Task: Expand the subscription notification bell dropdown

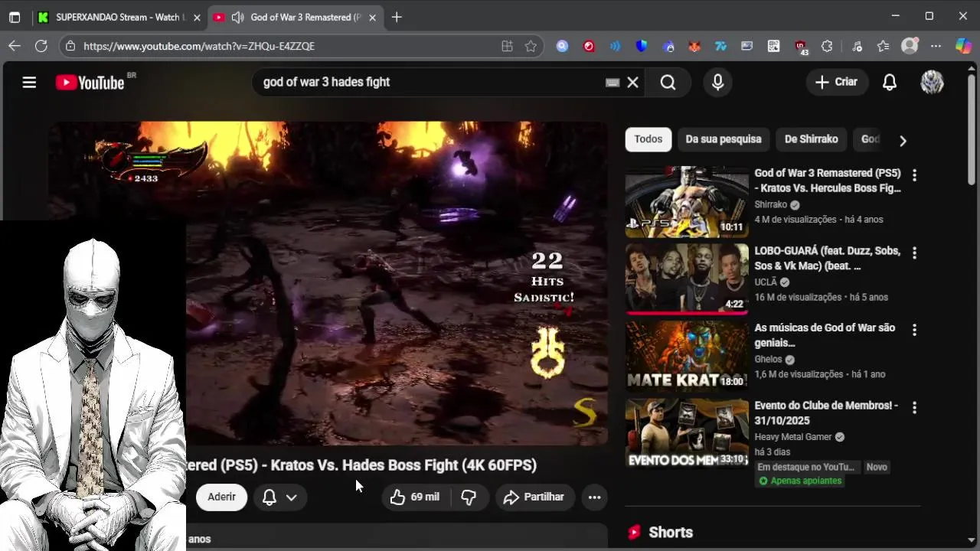Action: tap(279, 497)
